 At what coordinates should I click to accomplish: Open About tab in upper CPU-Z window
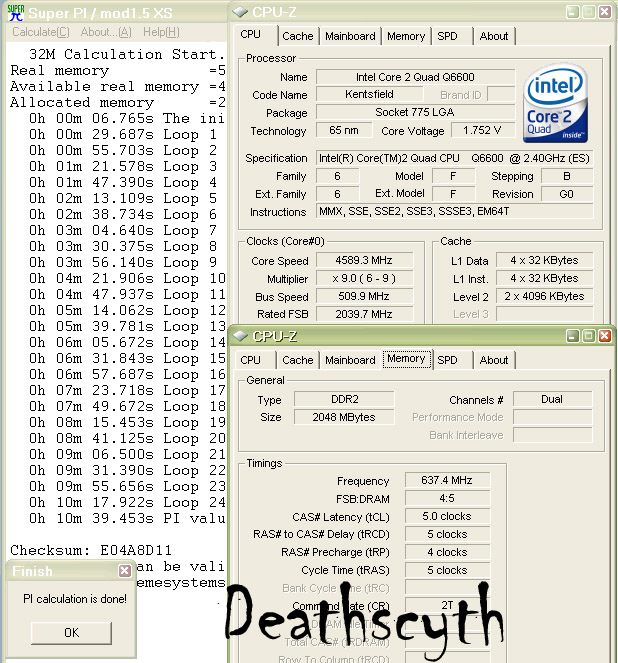[494, 36]
